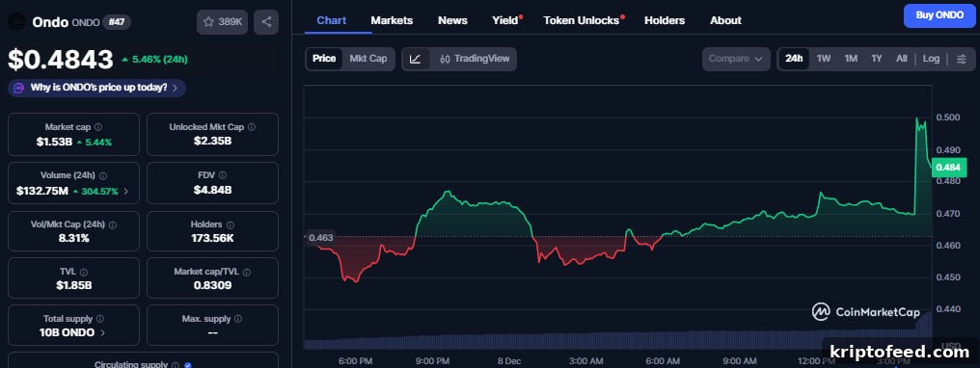This screenshot has width=980, height=368.
Task: Click the $2.35B unlocked market cap value
Action: [212, 141]
